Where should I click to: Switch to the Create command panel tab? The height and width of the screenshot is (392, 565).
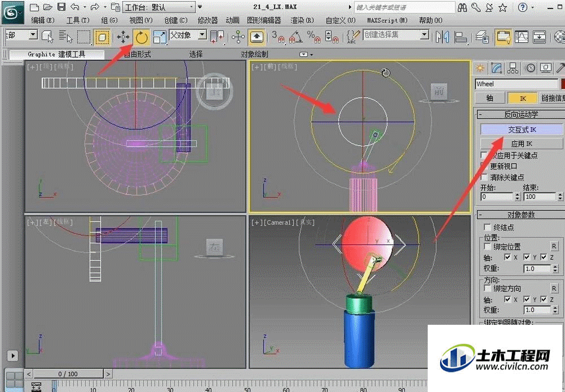click(480, 68)
